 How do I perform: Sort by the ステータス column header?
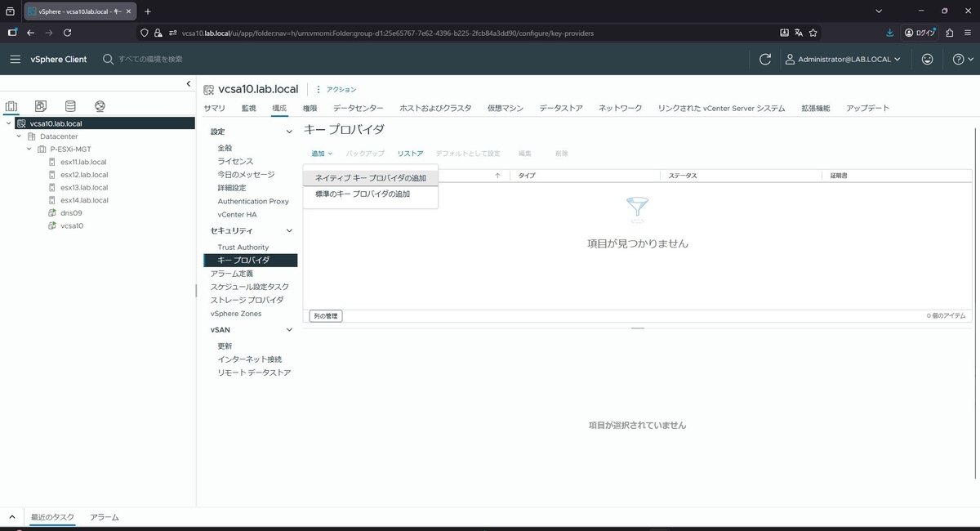pyautogui.click(x=683, y=176)
